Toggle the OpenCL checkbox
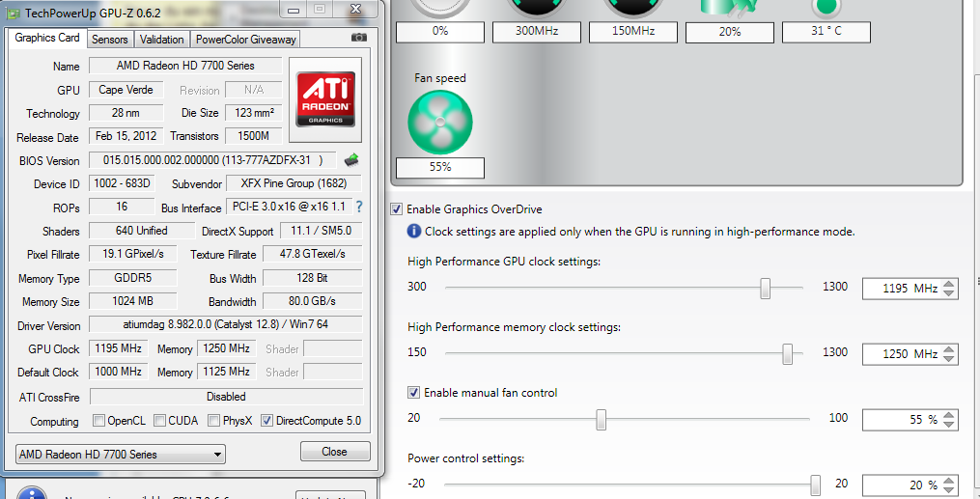 pyautogui.click(x=98, y=420)
